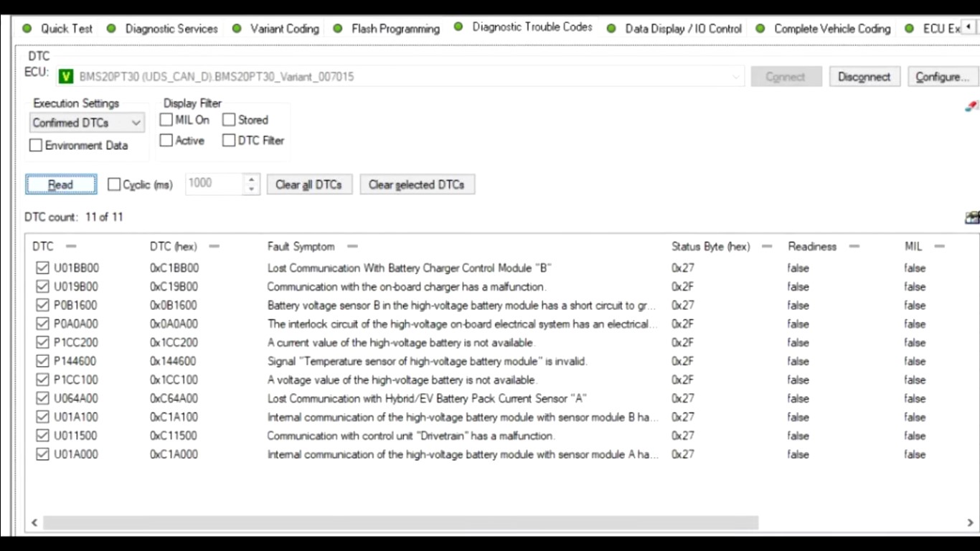This screenshot has height=551, width=980.
Task: Click the green V icon in the ECU field
Action: (x=66, y=77)
